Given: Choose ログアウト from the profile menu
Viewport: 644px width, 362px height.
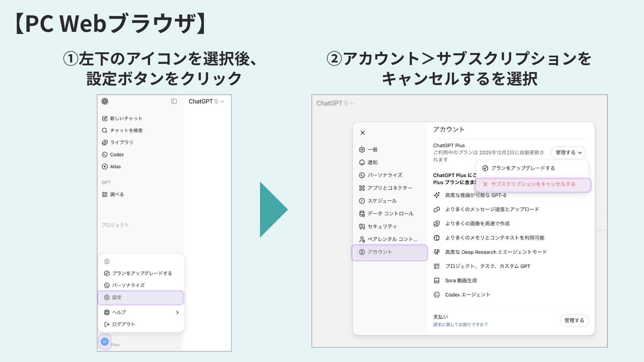Looking at the screenshot, I should point(123,324).
